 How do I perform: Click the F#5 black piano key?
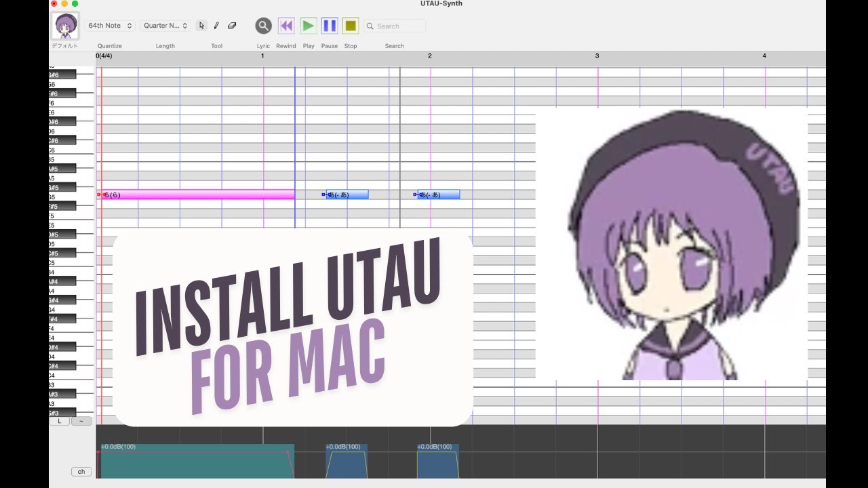click(62, 207)
